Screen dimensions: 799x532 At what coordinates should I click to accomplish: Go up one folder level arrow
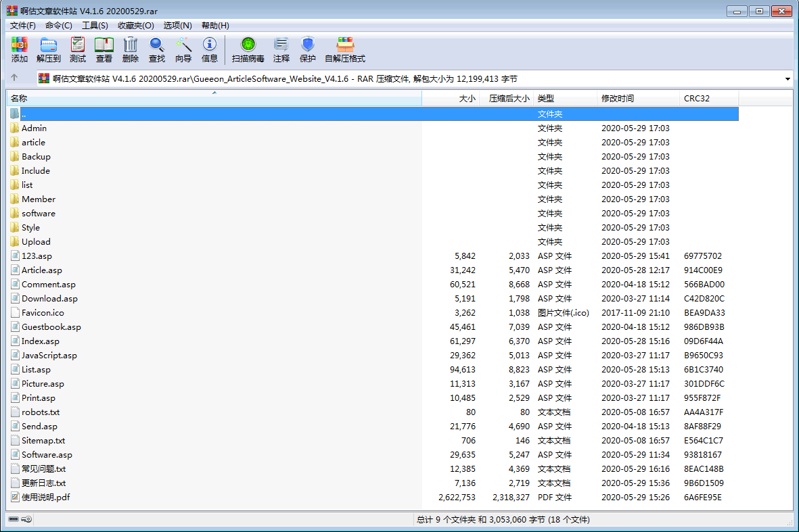coord(14,78)
